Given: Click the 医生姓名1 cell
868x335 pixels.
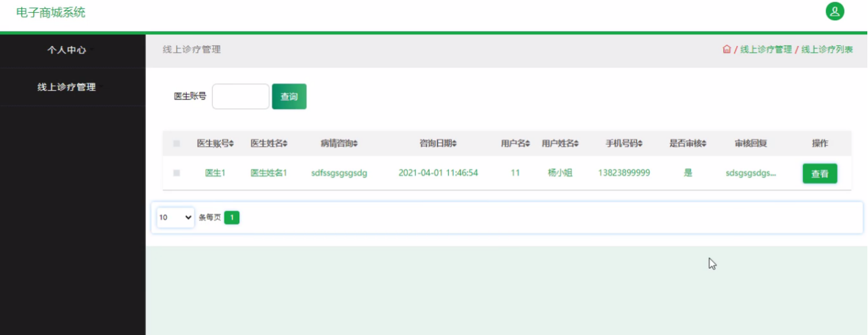Looking at the screenshot, I should click(269, 173).
